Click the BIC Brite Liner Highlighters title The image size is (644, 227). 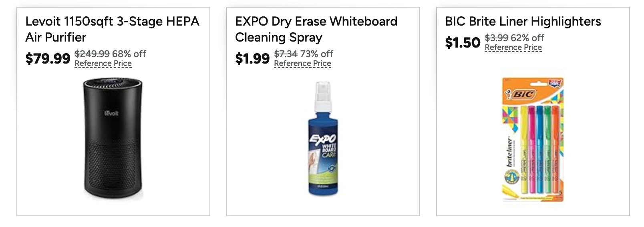[523, 21]
